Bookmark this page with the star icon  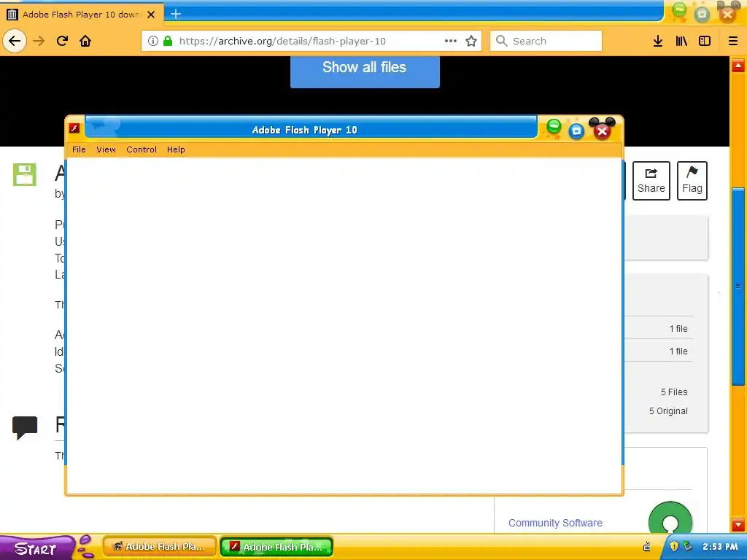(x=471, y=41)
